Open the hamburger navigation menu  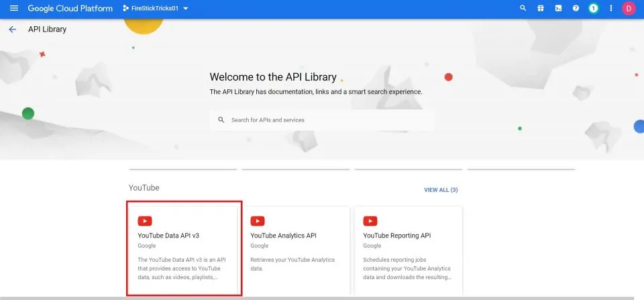coord(14,8)
